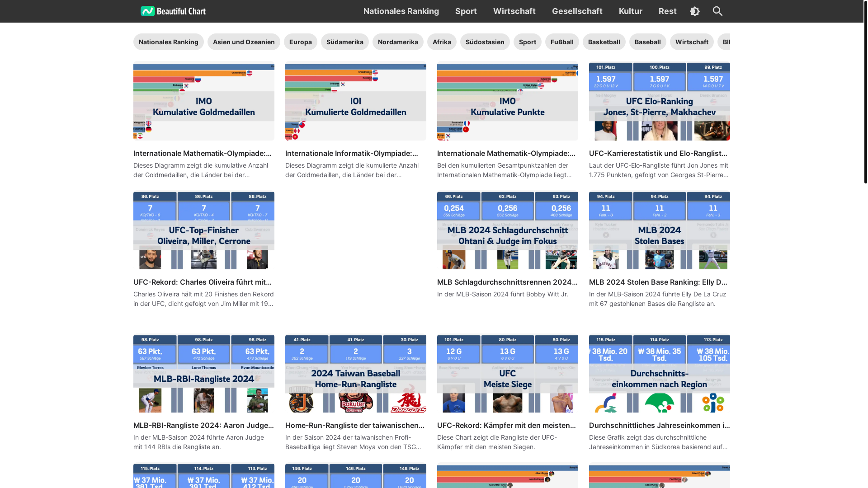Click the text 'Kämpfer mit den meisten Siegen.'
868x488 pixels.
click(486, 447)
